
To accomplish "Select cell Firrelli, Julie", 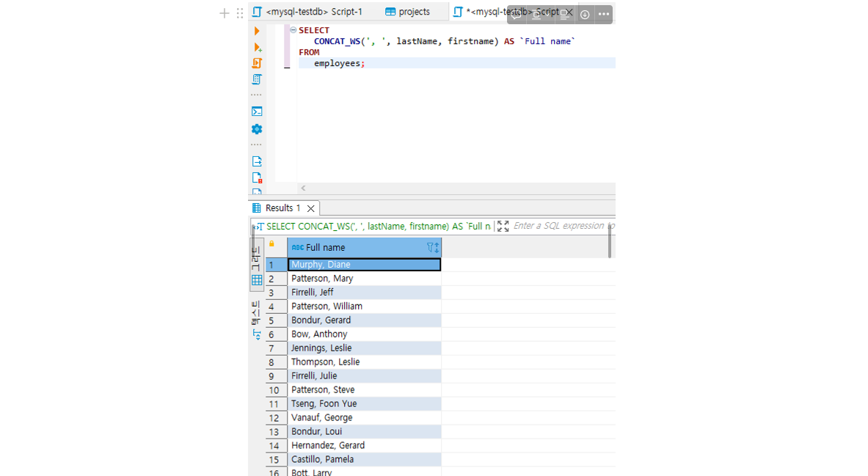I will (x=364, y=376).
